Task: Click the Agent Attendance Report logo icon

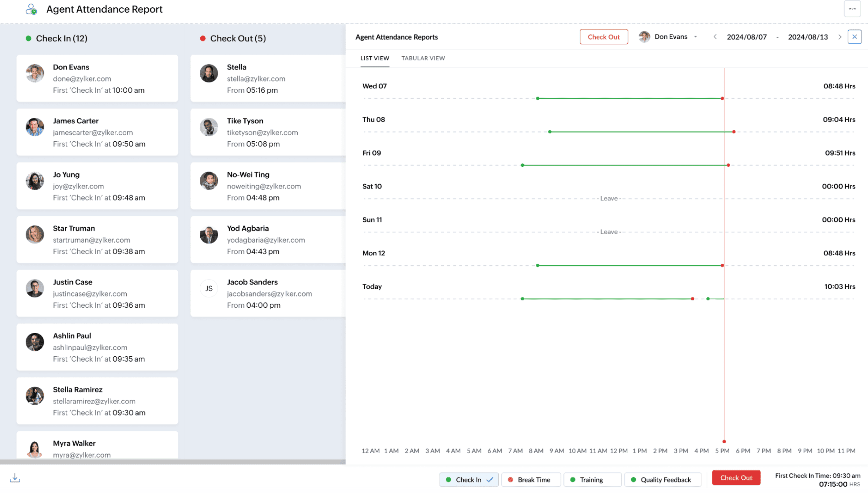Action: click(31, 9)
